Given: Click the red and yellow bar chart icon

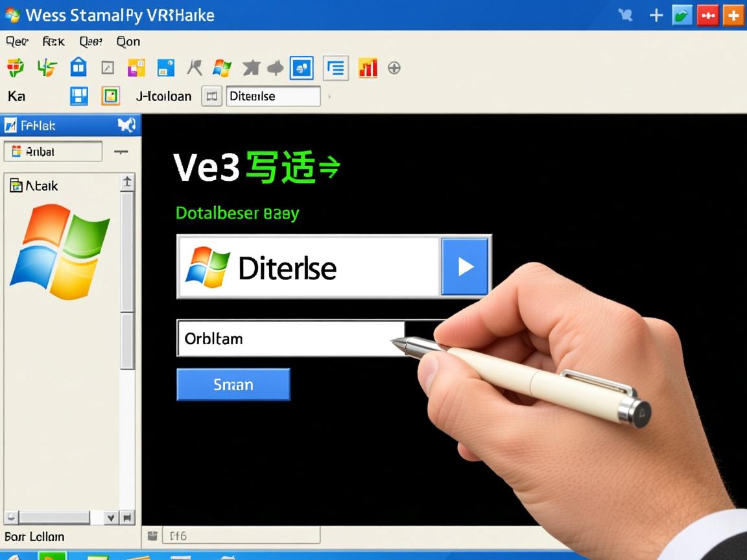Looking at the screenshot, I should point(368,67).
